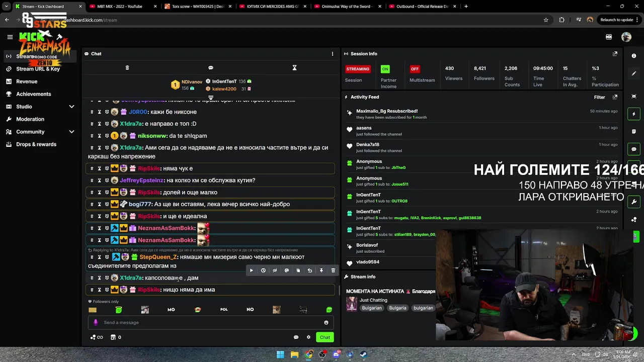Click the wrench icon in right sidebar
The width and height of the screenshot is (644, 362).
(x=634, y=202)
